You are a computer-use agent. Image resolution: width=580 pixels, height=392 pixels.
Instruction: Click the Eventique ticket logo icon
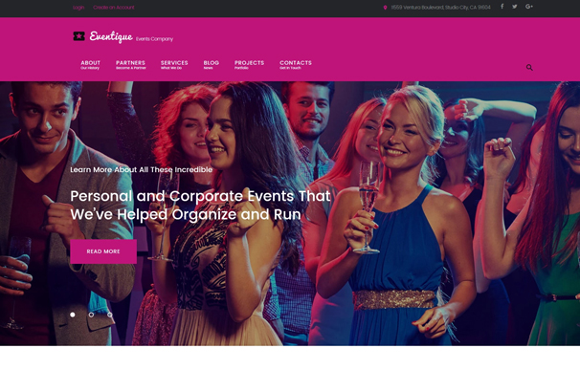[78, 35]
